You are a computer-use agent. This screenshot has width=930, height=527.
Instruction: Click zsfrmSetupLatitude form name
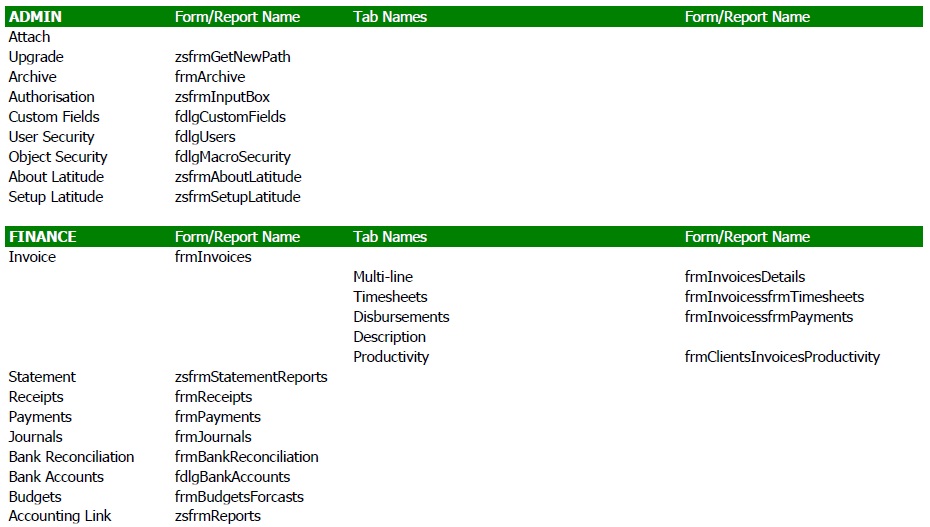coord(237,197)
